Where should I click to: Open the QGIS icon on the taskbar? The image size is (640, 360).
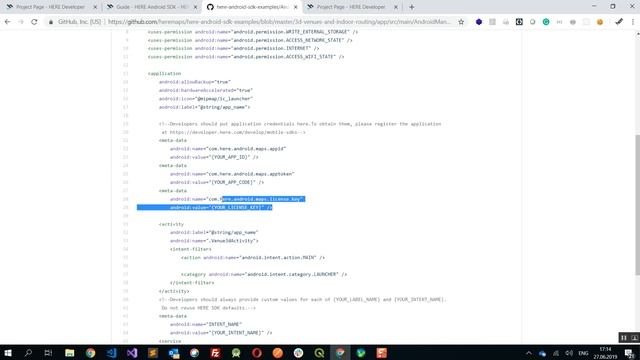click(x=319, y=353)
